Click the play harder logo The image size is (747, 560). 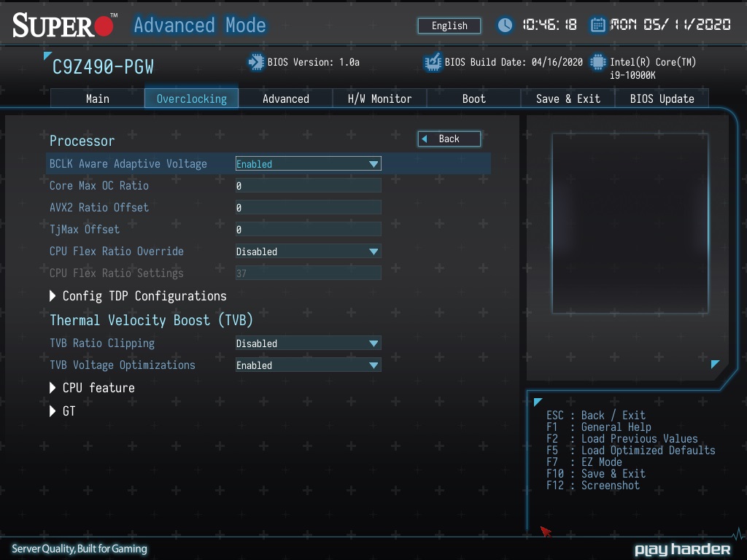682,549
